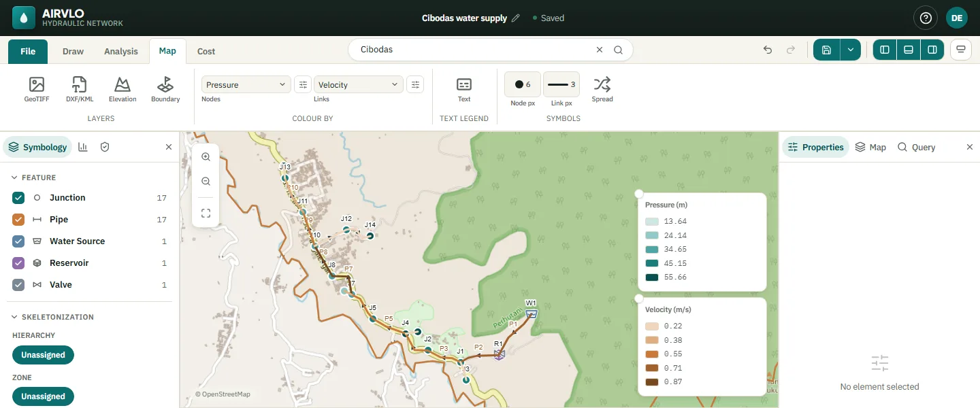Switch to the Analysis tab

121,51
